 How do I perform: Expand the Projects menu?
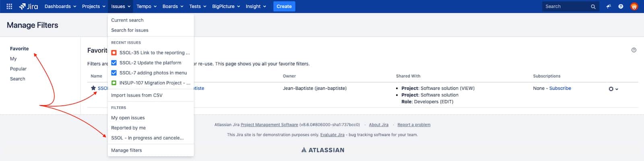click(93, 6)
